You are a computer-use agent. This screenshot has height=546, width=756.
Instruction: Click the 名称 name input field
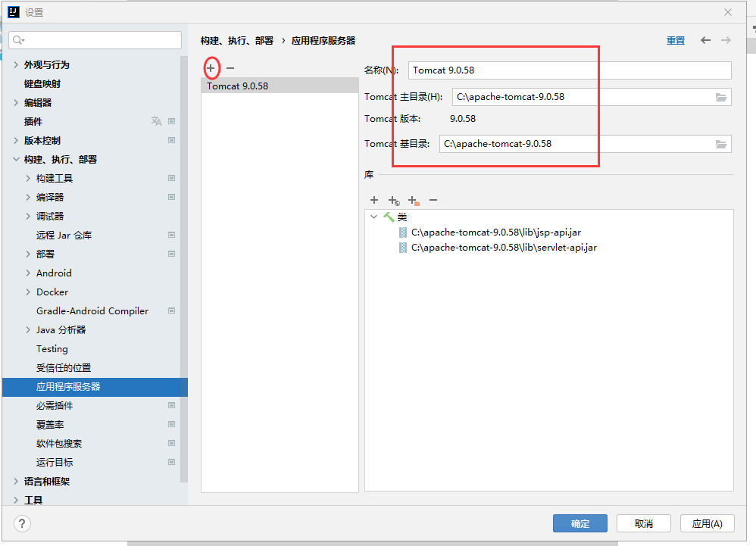point(569,70)
